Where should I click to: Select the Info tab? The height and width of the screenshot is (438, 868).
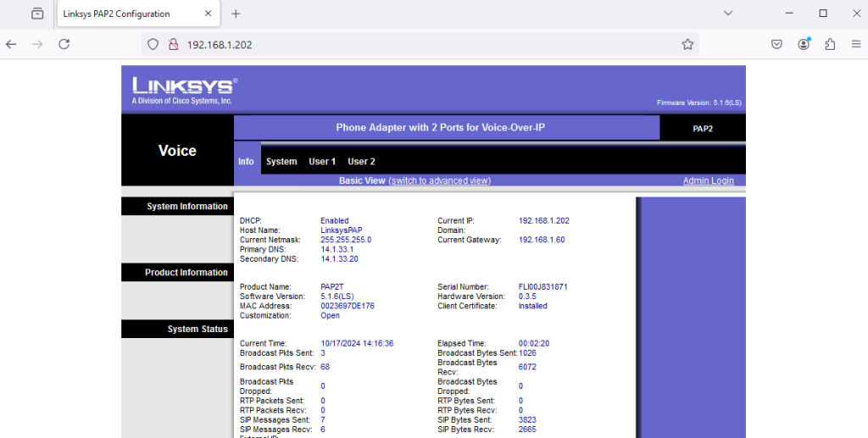(x=246, y=161)
